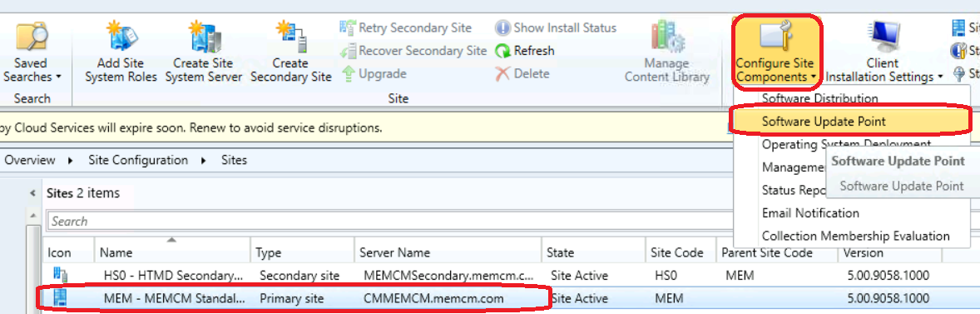Sort by the Type column header
The height and width of the screenshot is (314, 980).
click(268, 253)
